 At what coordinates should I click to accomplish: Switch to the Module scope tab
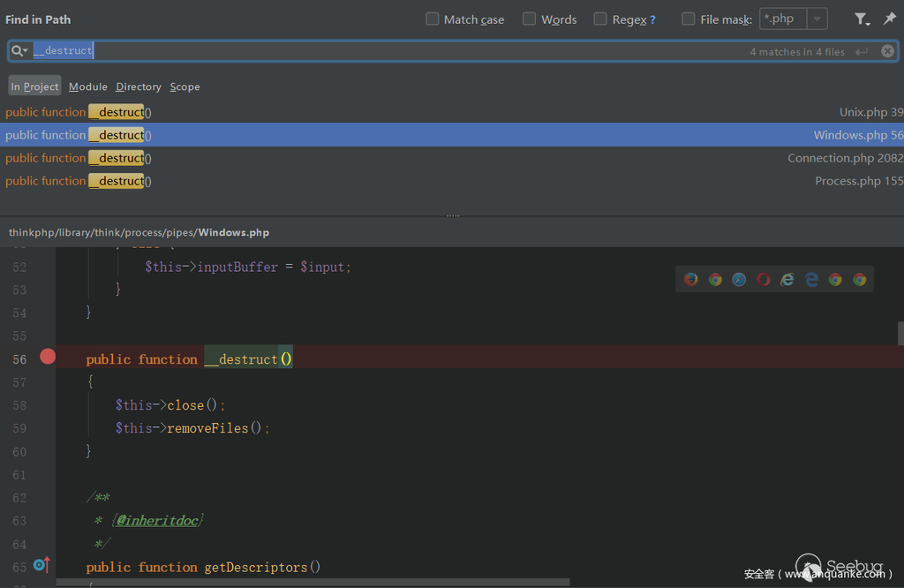click(87, 87)
